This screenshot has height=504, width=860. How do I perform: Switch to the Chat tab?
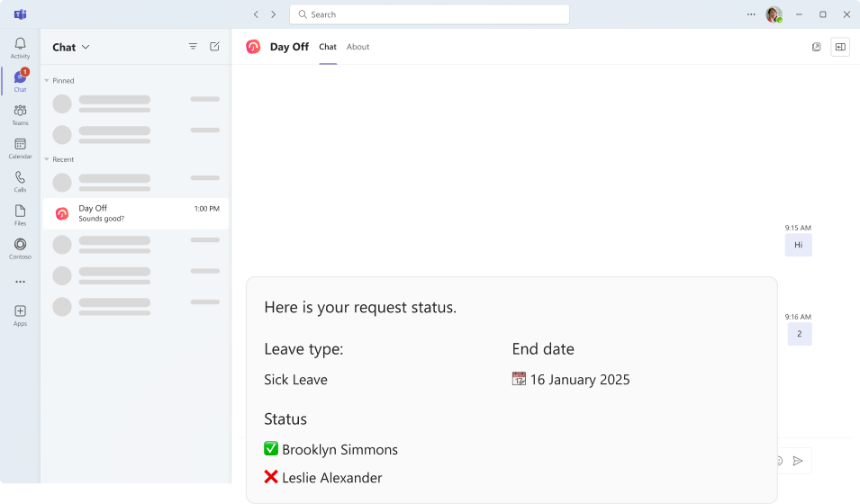pos(328,47)
